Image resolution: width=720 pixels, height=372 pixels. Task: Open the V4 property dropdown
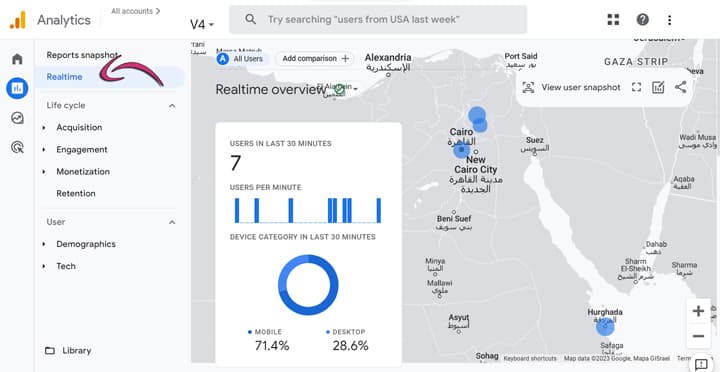pos(202,24)
